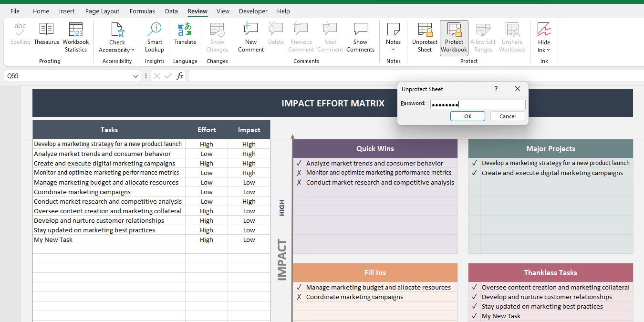Click the Unprotect Sheet icon
The width and height of the screenshot is (644, 322).
[x=424, y=36]
